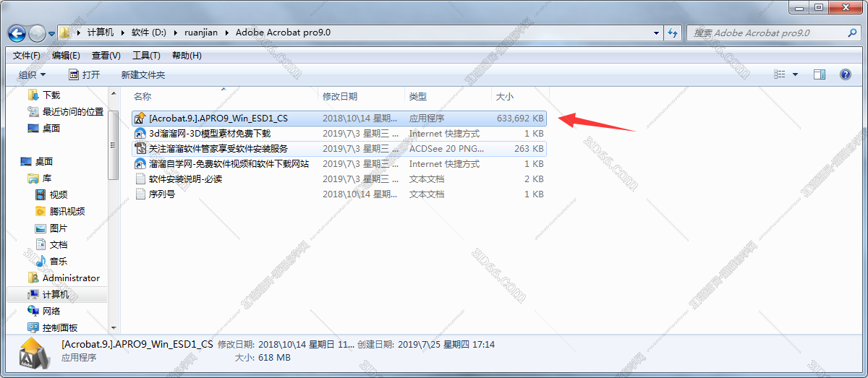Select 下载 in the navigation pane
868x378 pixels.
[x=51, y=95]
